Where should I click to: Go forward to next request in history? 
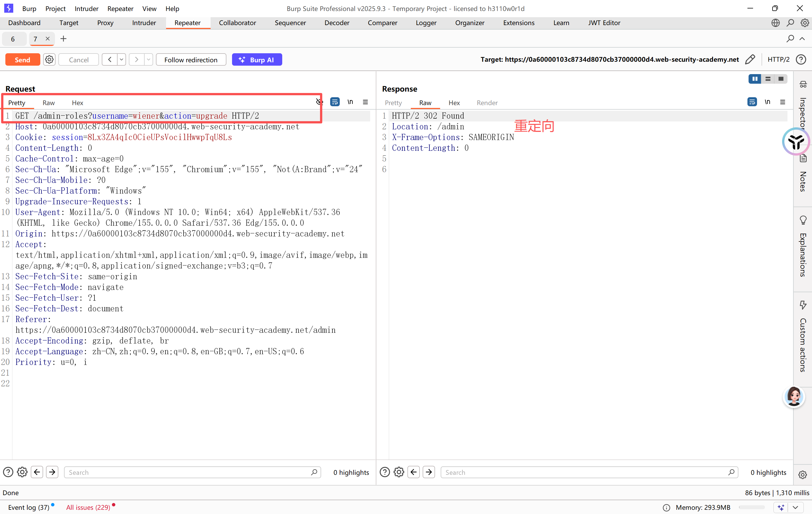coord(136,60)
